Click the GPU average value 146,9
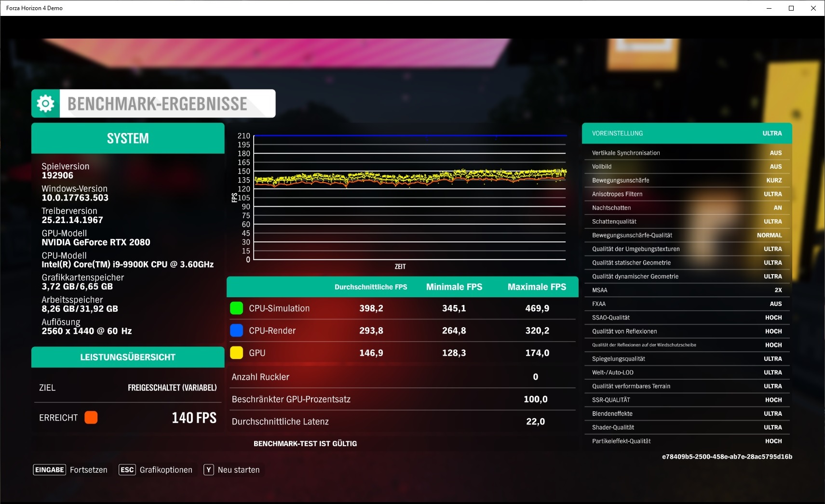 [x=371, y=353]
